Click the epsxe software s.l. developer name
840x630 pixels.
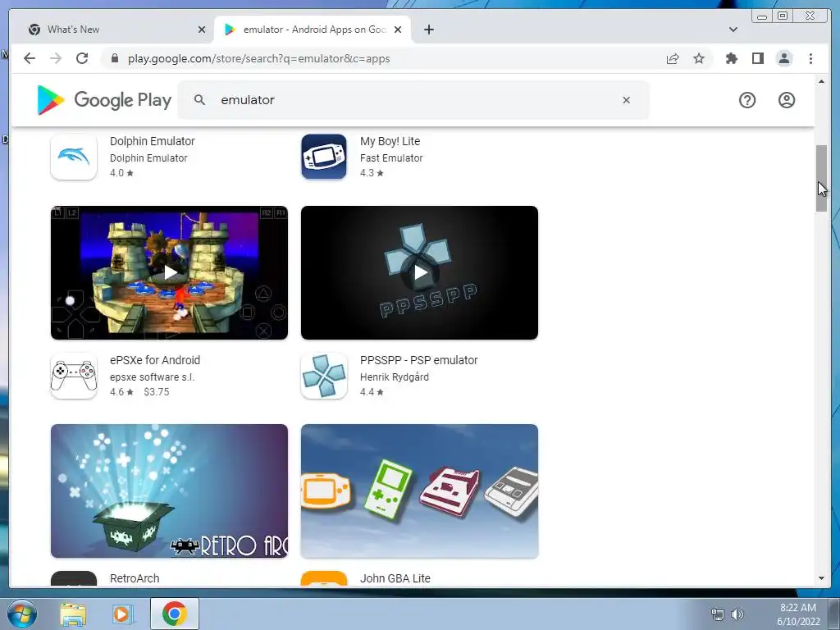click(152, 377)
